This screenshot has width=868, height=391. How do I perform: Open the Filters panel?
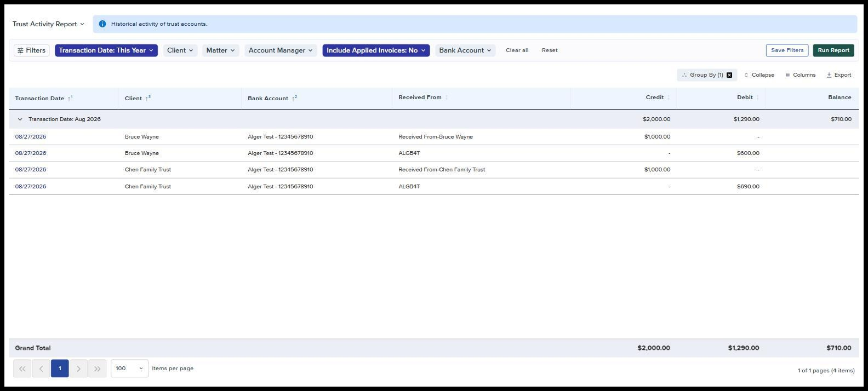(x=32, y=50)
